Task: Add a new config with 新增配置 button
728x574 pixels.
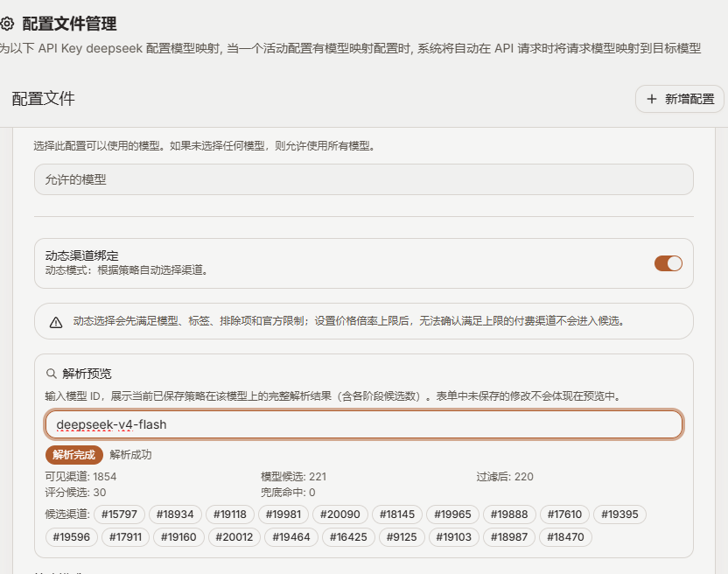Action: (679, 99)
